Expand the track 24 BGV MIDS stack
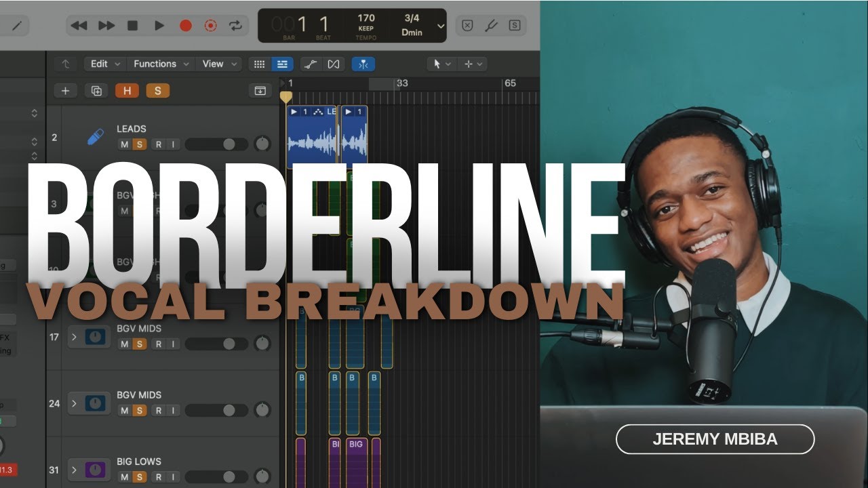The height and width of the screenshot is (488, 868). [74, 403]
